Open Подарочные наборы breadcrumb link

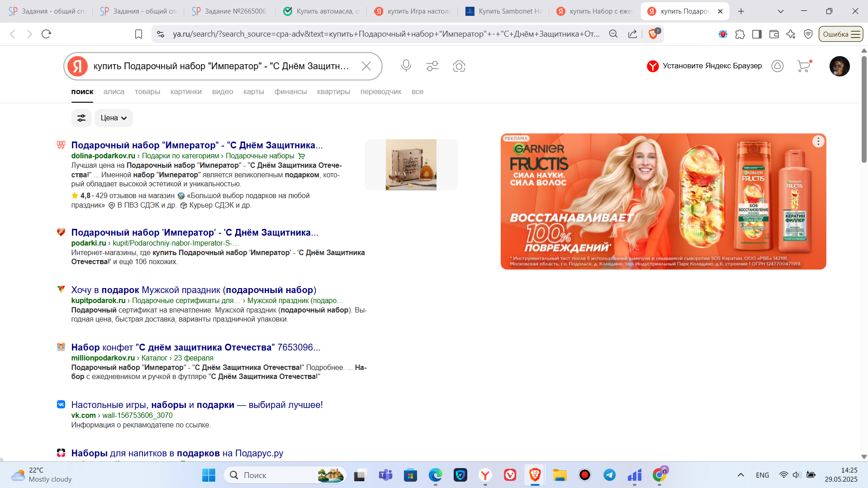click(260, 156)
